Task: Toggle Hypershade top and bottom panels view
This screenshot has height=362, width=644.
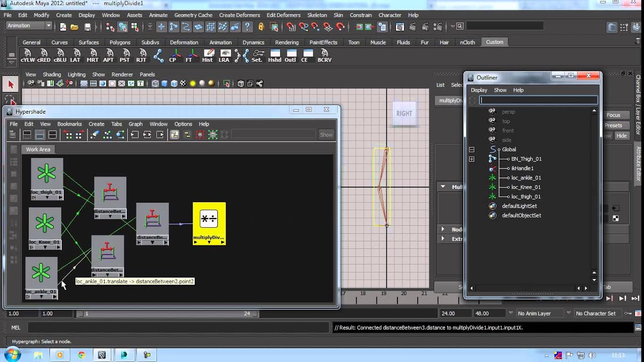Action: [x=52, y=135]
